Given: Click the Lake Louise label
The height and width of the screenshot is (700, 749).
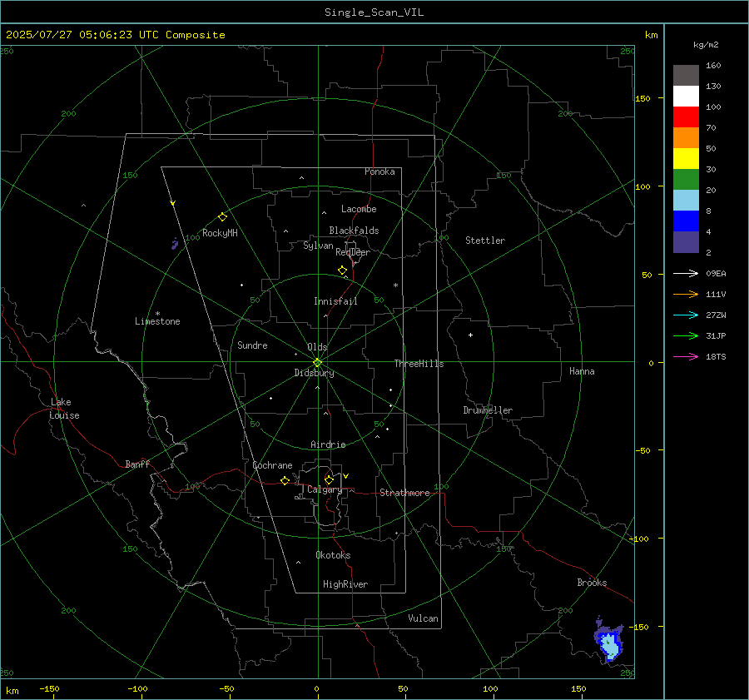Looking at the screenshot, I should (x=64, y=409).
